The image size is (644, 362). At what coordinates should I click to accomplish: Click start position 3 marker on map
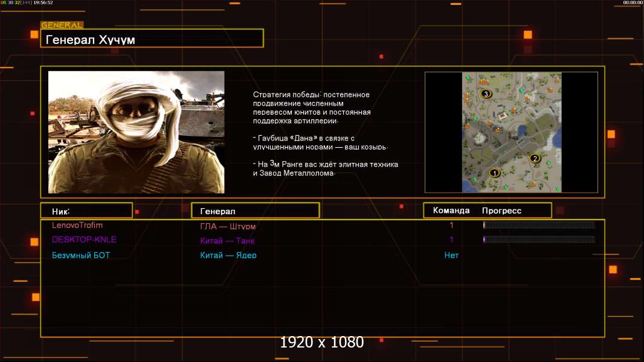(x=486, y=94)
